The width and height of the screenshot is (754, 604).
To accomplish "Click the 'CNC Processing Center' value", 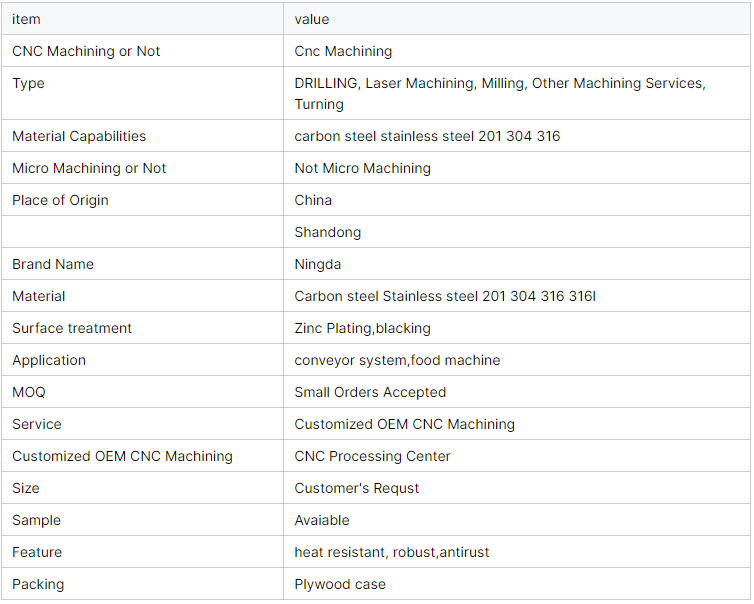I will pyautogui.click(x=372, y=456).
